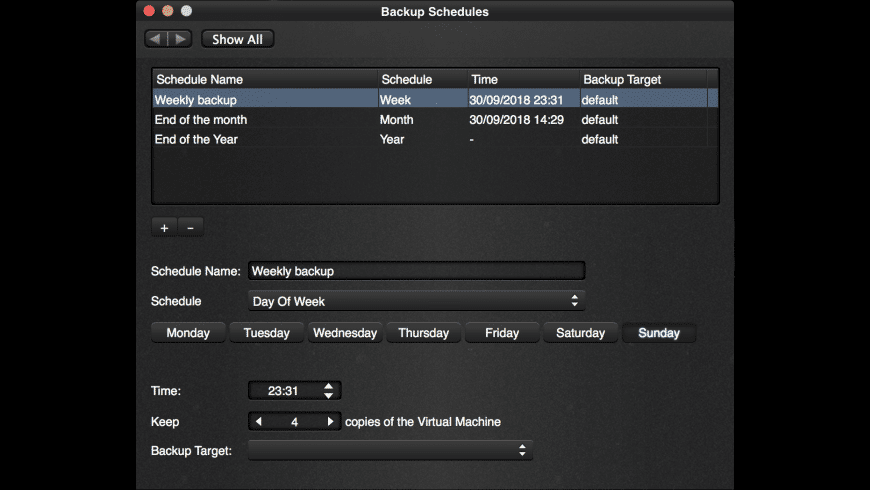870x490 pixels.
Task: Expand the Backup Target dropdown
Action: pyautogui.click(x=390, y=451)
